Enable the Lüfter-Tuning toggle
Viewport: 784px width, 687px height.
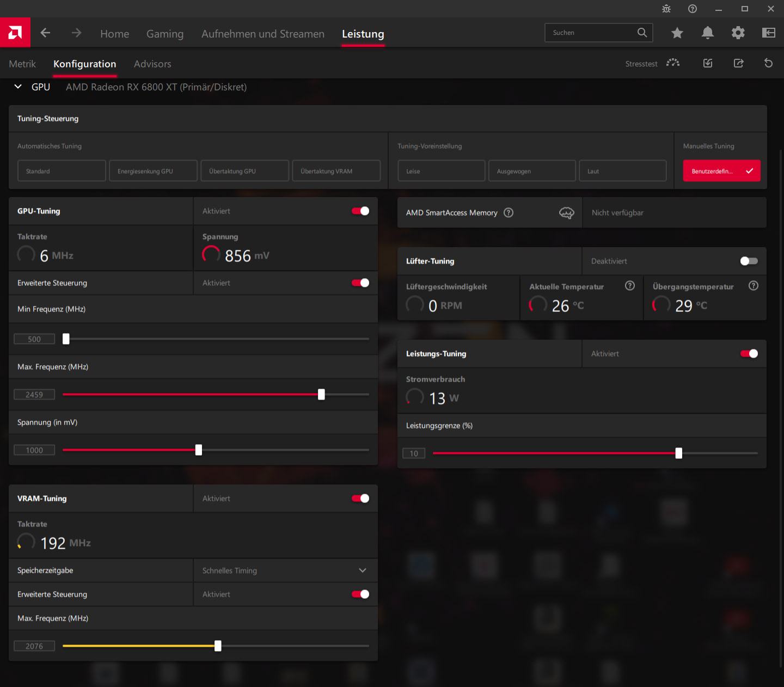(749, 261)
